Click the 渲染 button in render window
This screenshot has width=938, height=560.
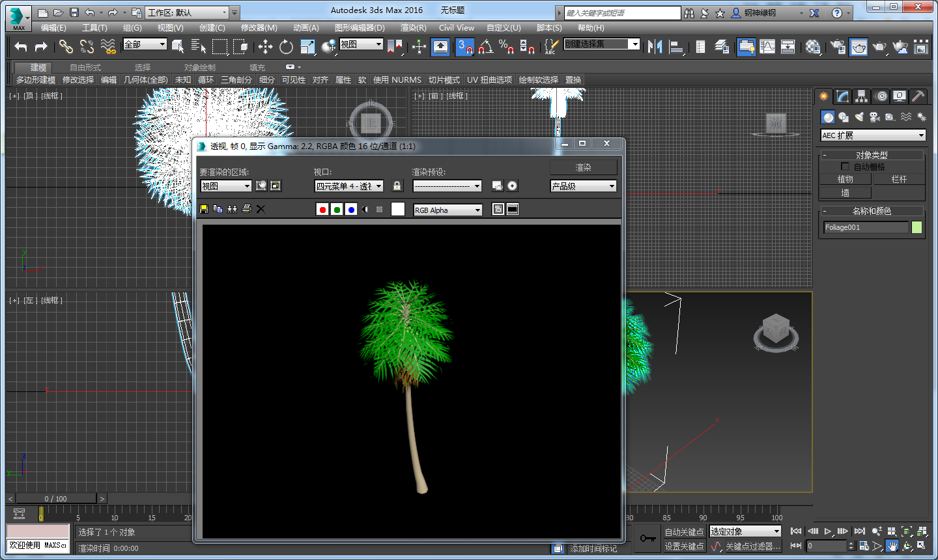(x=583, y=167)
